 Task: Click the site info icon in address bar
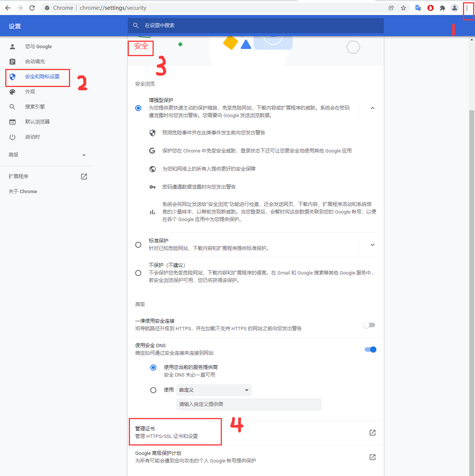47,8
